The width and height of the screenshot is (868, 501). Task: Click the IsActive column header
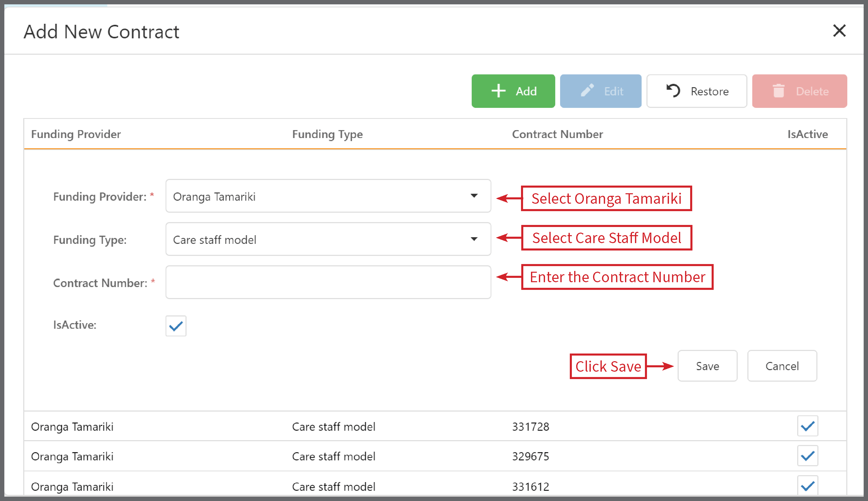click(807, 134)
